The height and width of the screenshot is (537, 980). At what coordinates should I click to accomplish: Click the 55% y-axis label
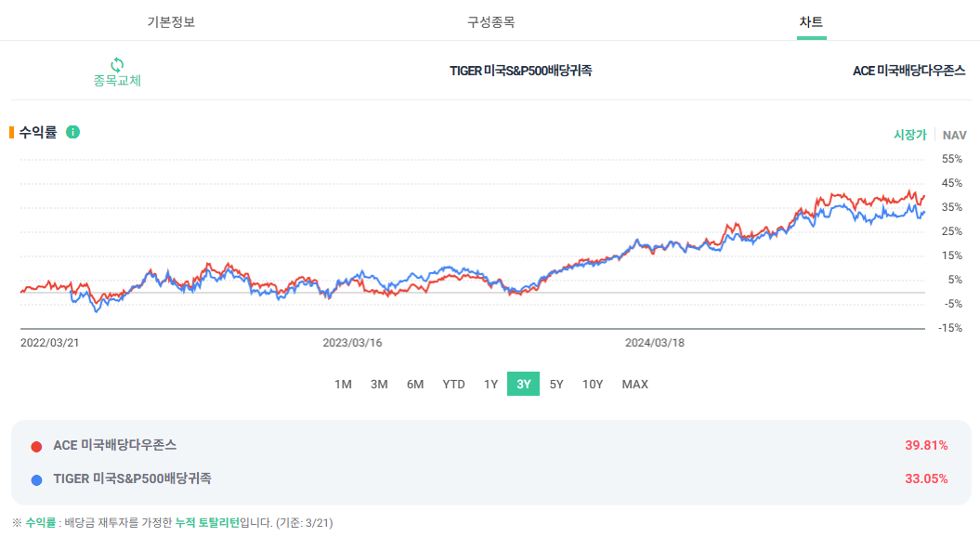(x=952, y=160)
